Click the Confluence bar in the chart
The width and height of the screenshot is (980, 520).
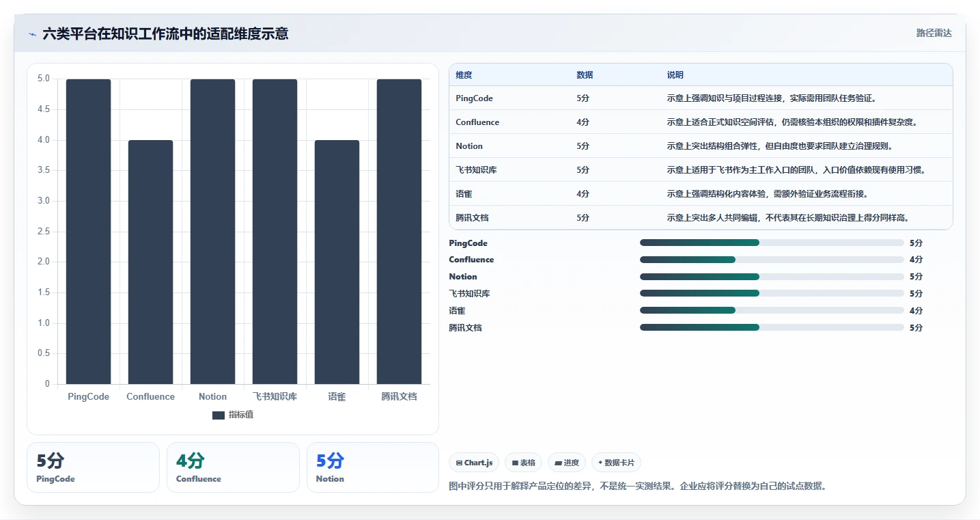point(150,262)
